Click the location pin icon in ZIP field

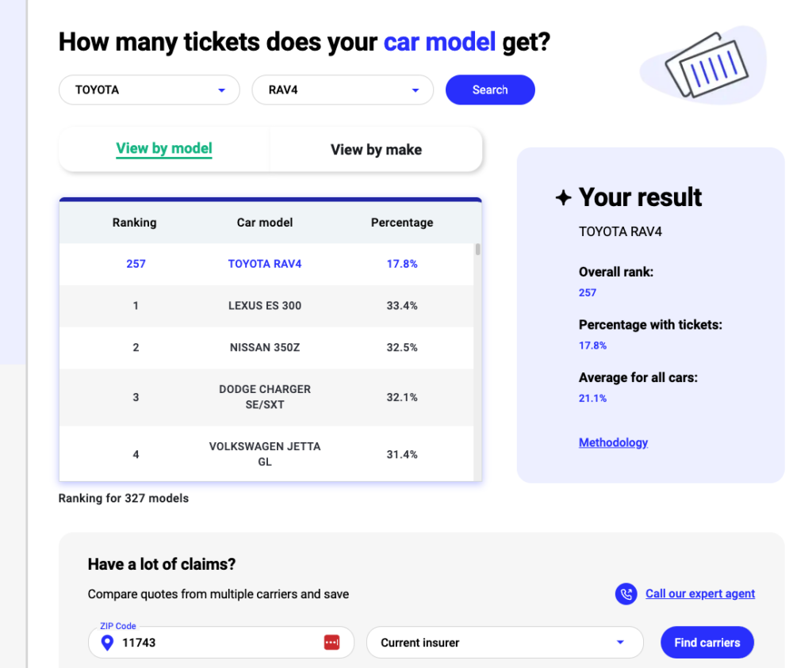click(x=108, y=643)
